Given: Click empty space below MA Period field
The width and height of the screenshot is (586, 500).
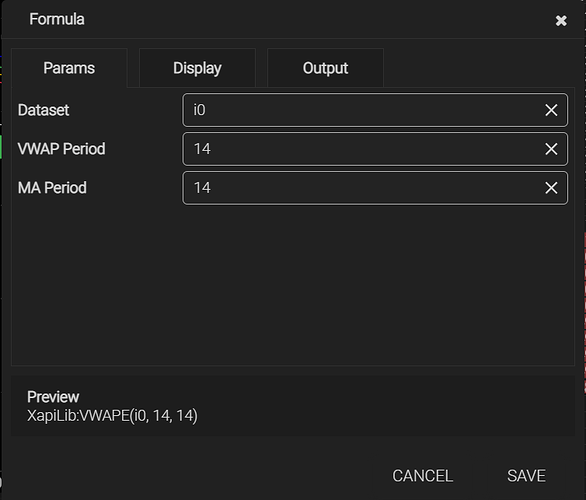Looking at the screenshot, I should [293, 284].
